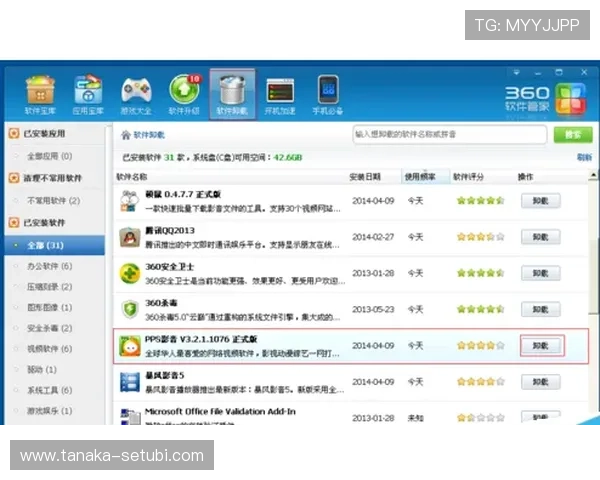Click the home icon beside 软件卸载 breadcrumb
This screenshot has width=600, height=480.
tap(126, 135)
